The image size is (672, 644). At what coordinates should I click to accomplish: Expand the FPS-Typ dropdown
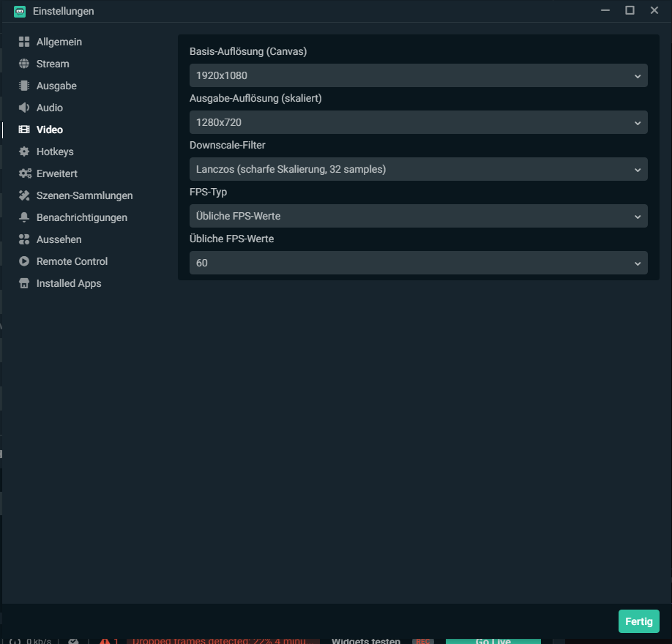click(418, 216)
